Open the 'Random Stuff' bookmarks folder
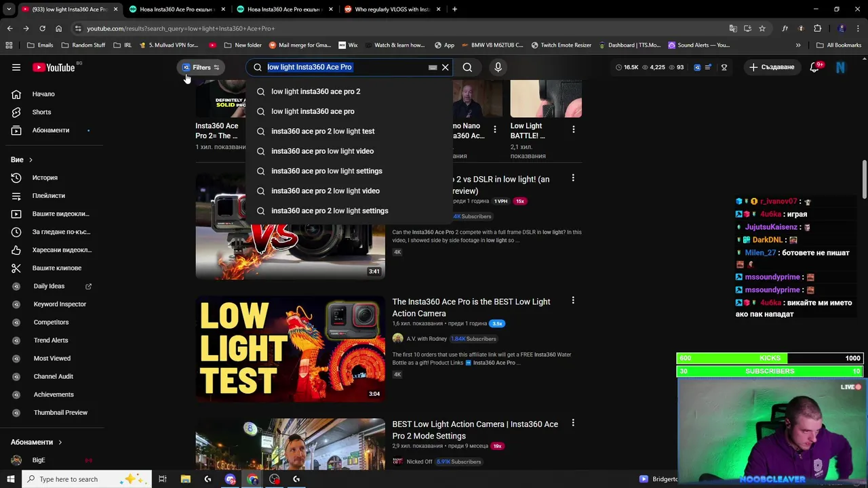The image size is (868, 488). point(83,45)
